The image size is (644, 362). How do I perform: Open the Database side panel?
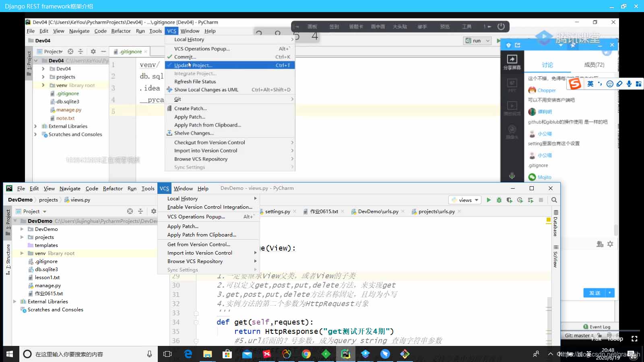[x=556, y=223]
